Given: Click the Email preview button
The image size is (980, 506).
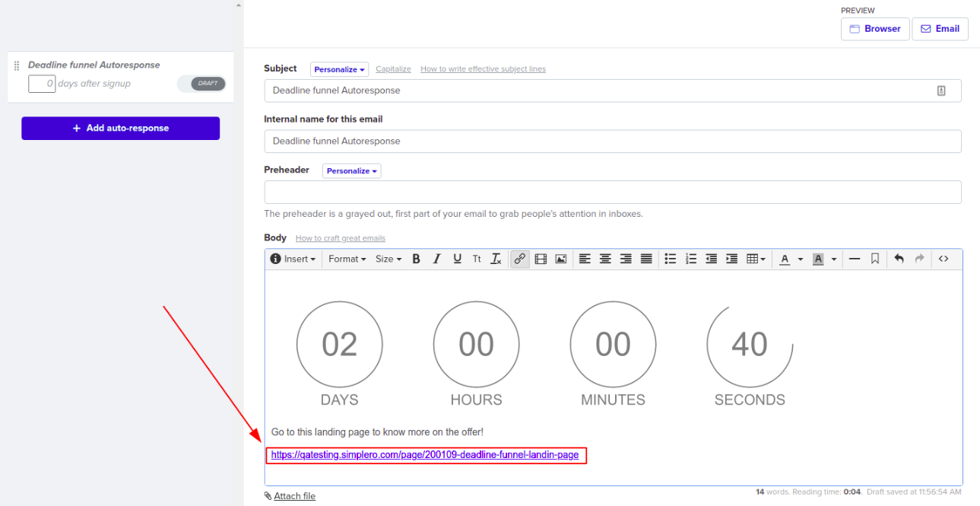Looking at the screenshot, I should 940,29.
